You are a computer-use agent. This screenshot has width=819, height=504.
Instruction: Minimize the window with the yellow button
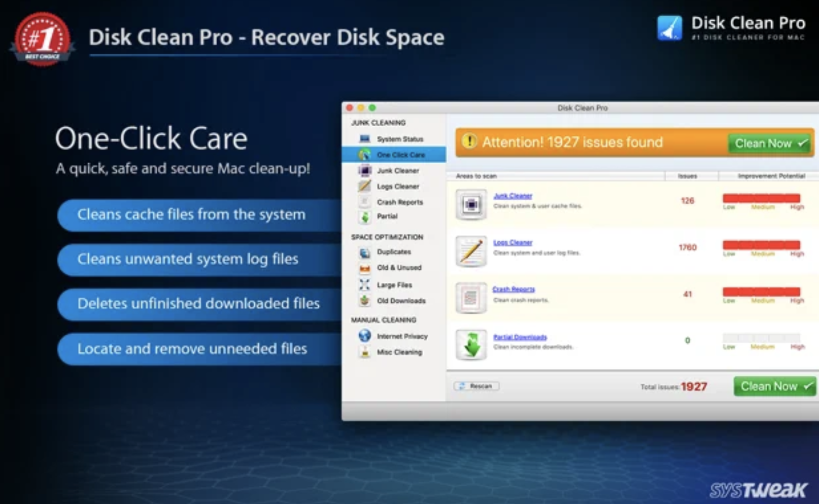click(361, 107)
